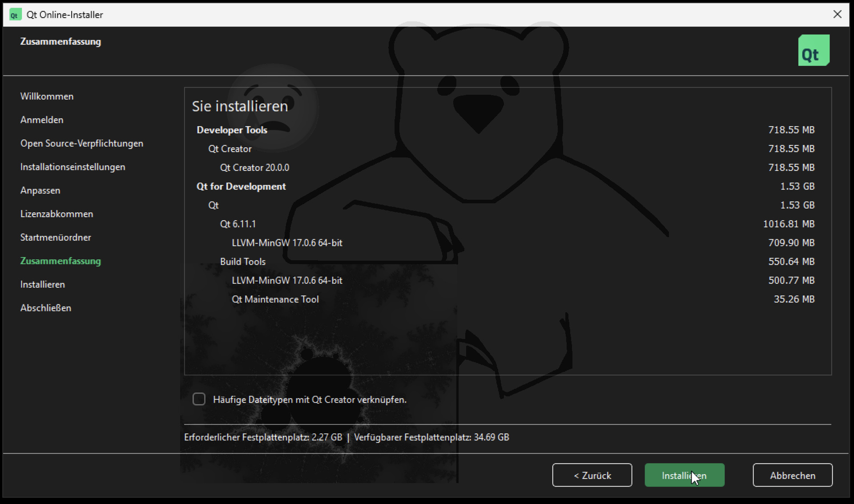
Task: Select Anpassen step in sidebar
Action: [x=40, y=190]
